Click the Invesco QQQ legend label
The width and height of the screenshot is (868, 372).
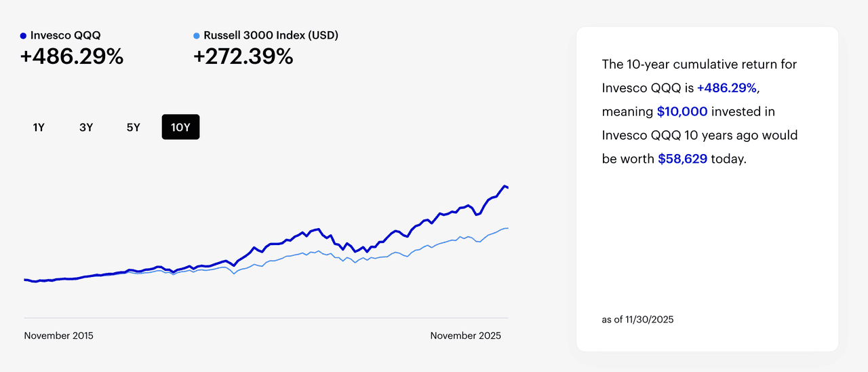coord(65,36)
